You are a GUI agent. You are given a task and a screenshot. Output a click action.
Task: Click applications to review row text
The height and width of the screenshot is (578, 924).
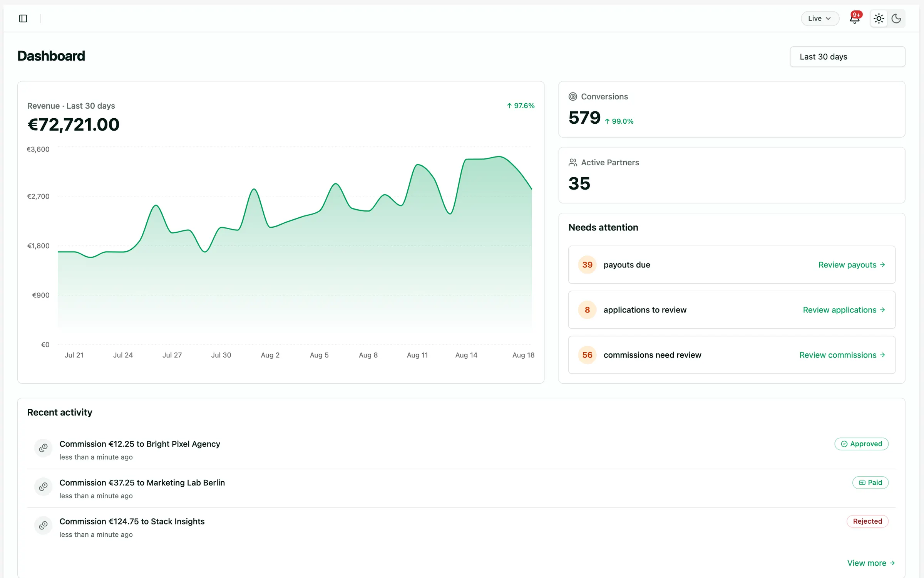pos(645,310)
